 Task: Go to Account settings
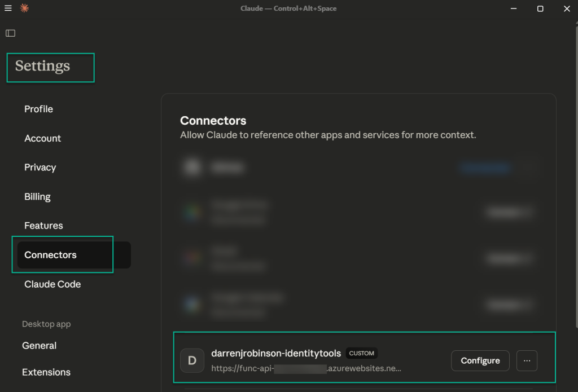(x=42, y=138)
